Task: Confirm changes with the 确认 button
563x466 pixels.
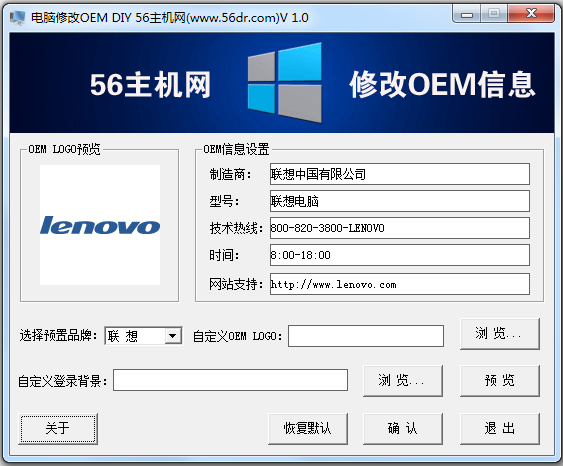Action: pos(403,429)
